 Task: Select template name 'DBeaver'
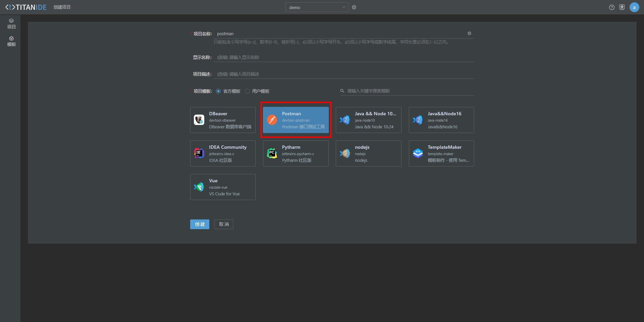(x=218, y=114)
